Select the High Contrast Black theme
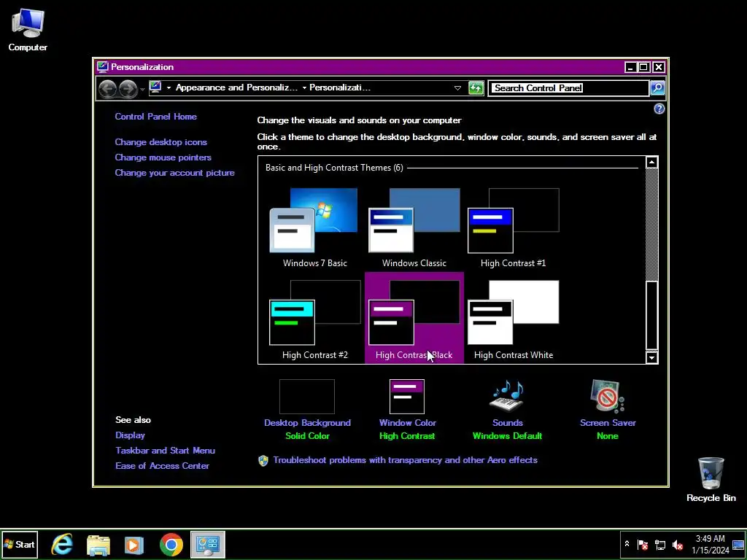 click(x=414, y=318)
